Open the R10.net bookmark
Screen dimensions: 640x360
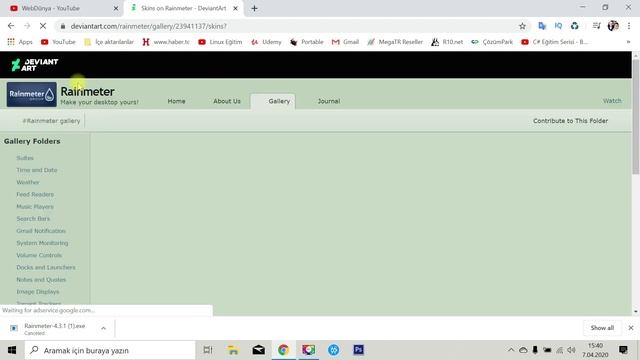447,42
